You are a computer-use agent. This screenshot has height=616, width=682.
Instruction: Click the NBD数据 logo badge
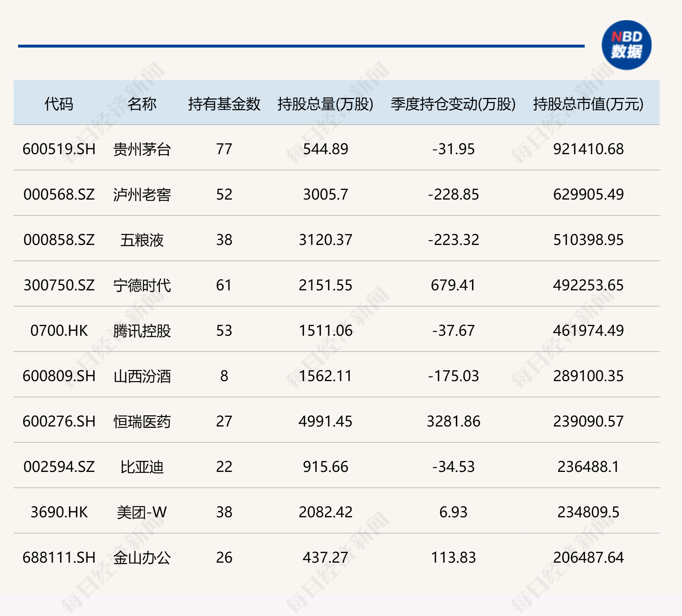pos(626,45)
